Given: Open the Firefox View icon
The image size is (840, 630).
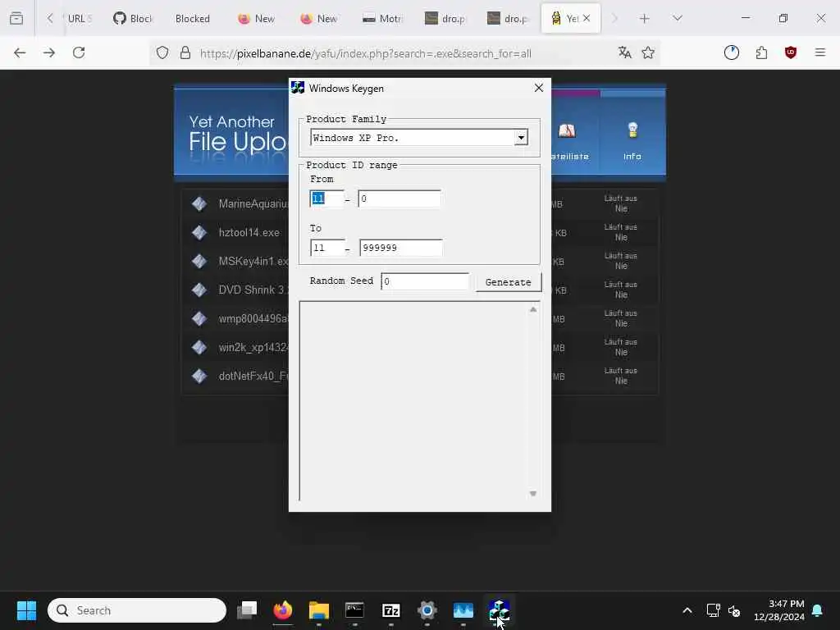Looking at the screenshot, I should click(16, 19).
